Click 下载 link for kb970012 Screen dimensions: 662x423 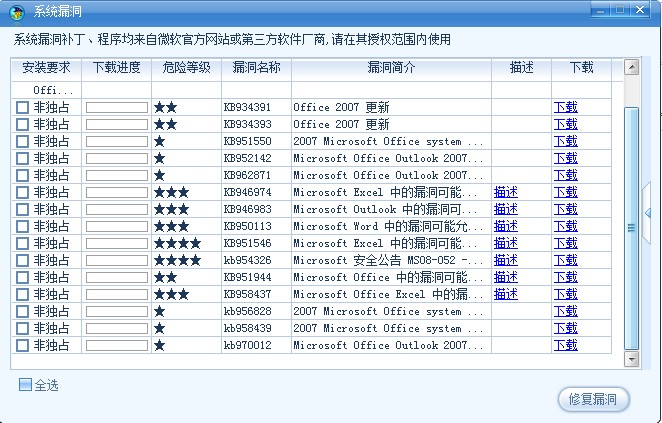tap(565, 345)
